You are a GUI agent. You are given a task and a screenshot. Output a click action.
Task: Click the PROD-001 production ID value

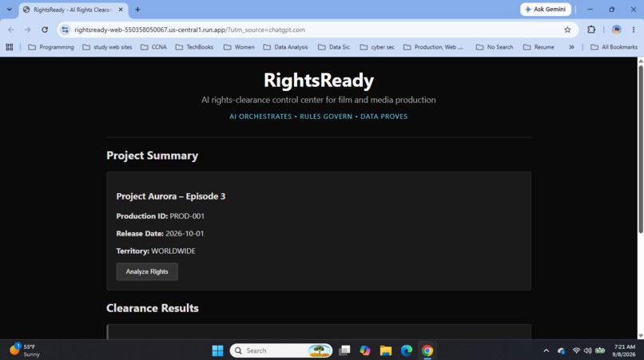point(187,216)
